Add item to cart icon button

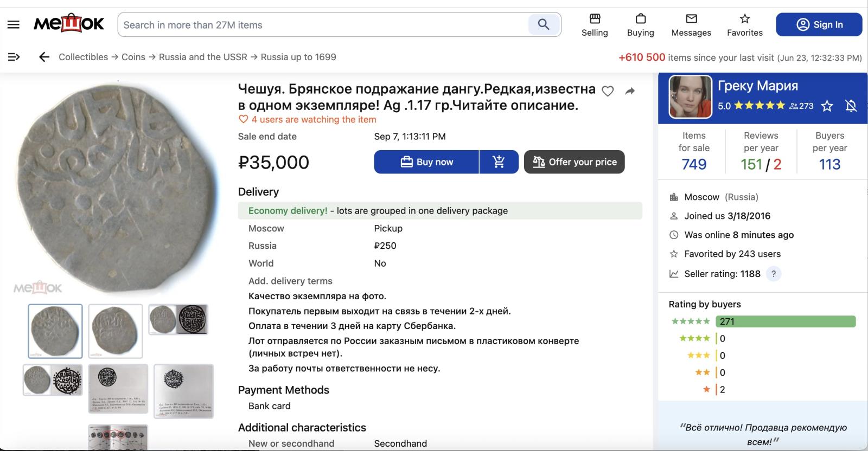[499, 162]
